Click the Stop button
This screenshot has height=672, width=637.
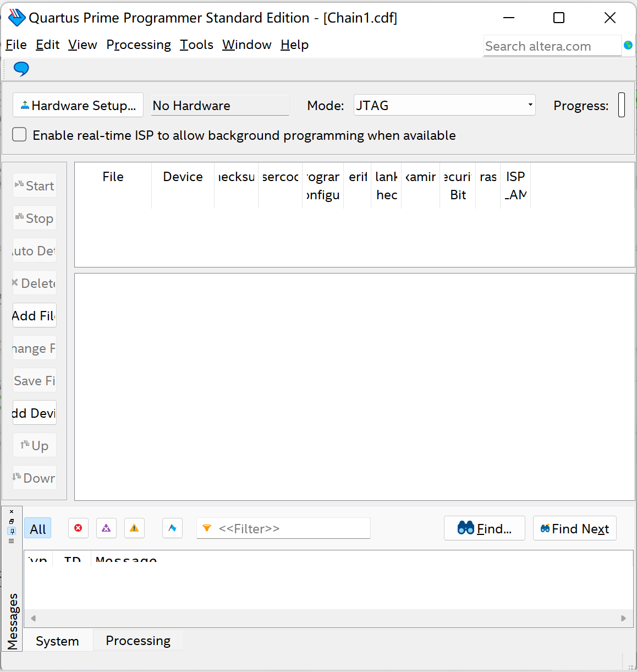(35, 218)
